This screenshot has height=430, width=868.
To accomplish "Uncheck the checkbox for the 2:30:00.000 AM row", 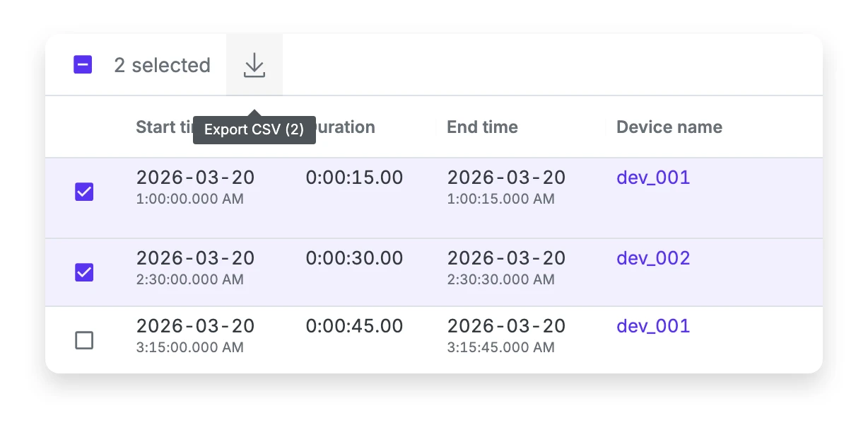I will (84, 272).
